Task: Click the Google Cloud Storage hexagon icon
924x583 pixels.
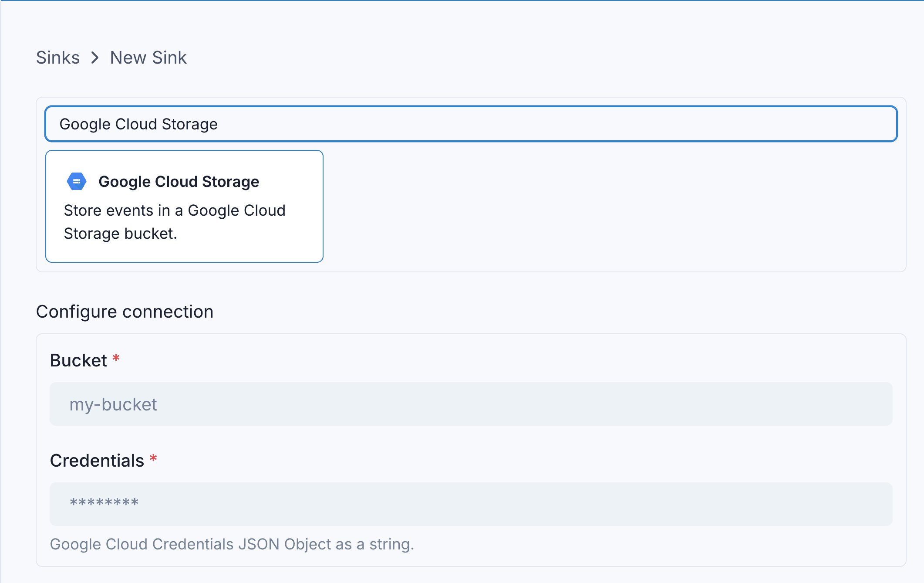Action: [77, 181]
